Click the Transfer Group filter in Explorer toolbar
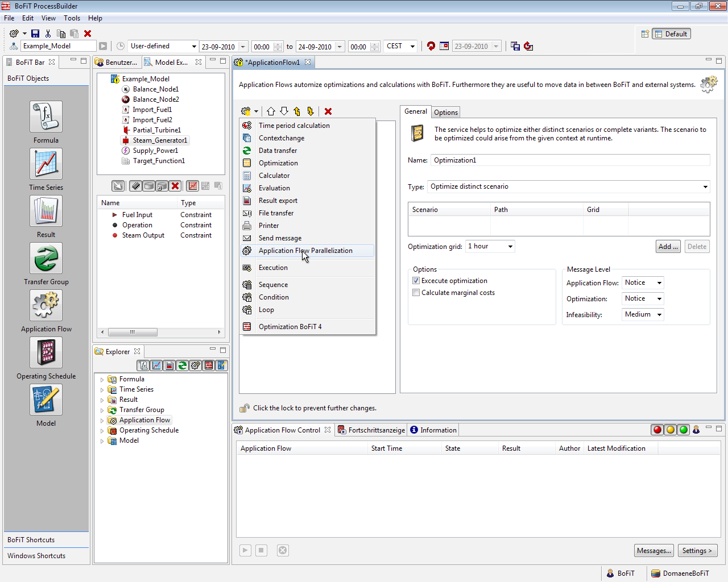The height and width of the screenshot is (582, 728). 183,365
